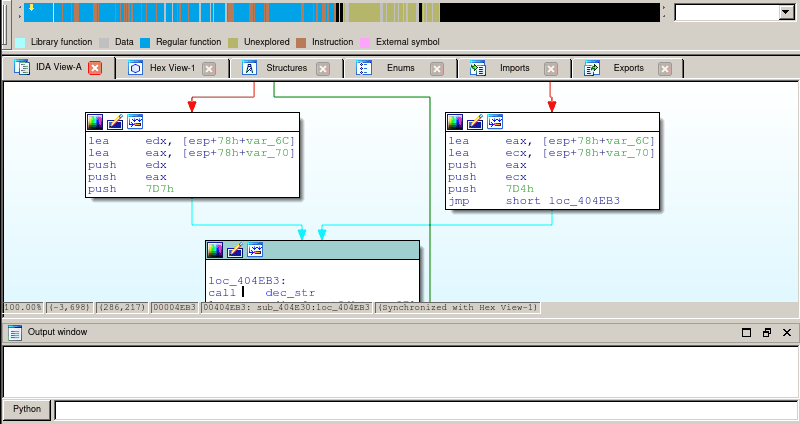
Task: Click jmp short loc_404EB3 target
Action: pyautogui.click(x=584, y=201)
